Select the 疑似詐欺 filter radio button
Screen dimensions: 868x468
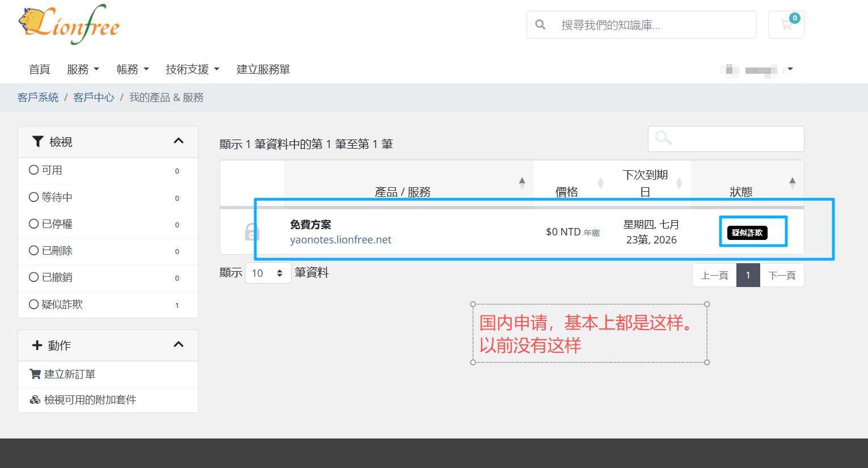point(34,304)
